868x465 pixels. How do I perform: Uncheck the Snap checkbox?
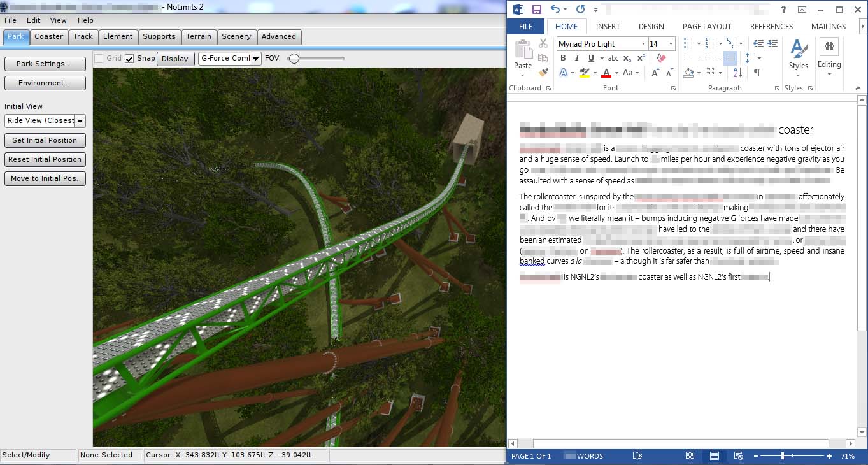click(129, 58)
